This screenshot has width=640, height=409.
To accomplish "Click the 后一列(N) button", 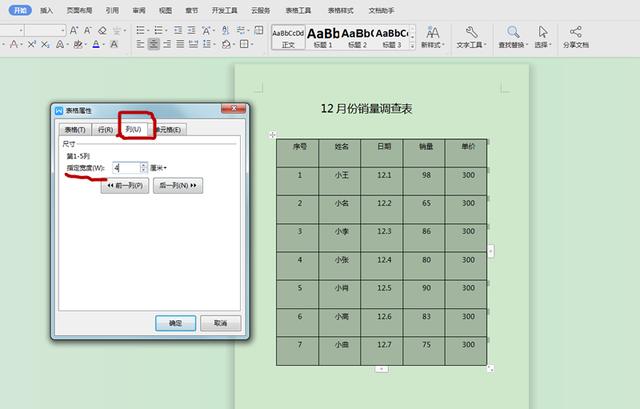I will tap(178, 185).
